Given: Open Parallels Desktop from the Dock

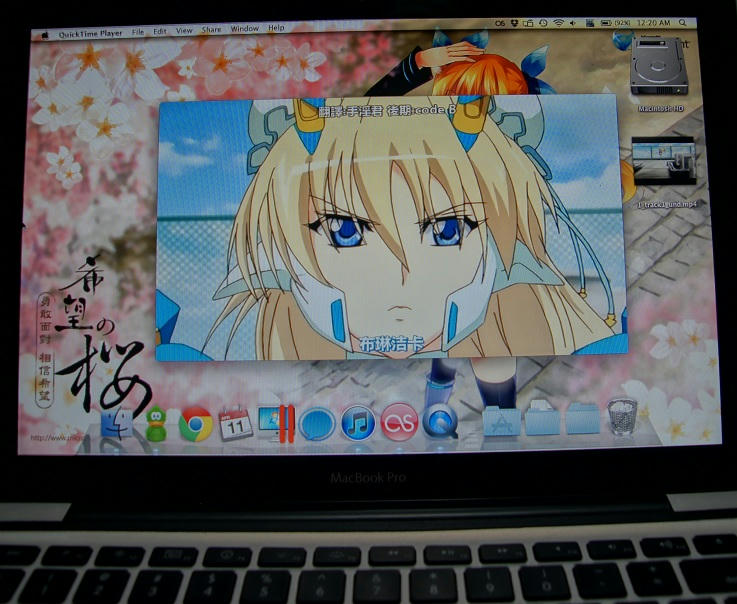Looking at the screenshot, I should pyautogui.click(x=277, y=423).
